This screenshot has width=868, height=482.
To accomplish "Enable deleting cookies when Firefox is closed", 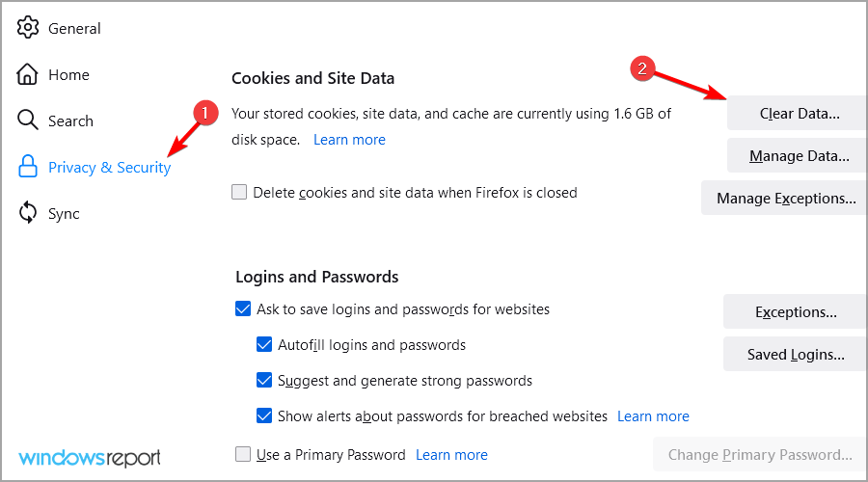I will [x=240, y=193].
